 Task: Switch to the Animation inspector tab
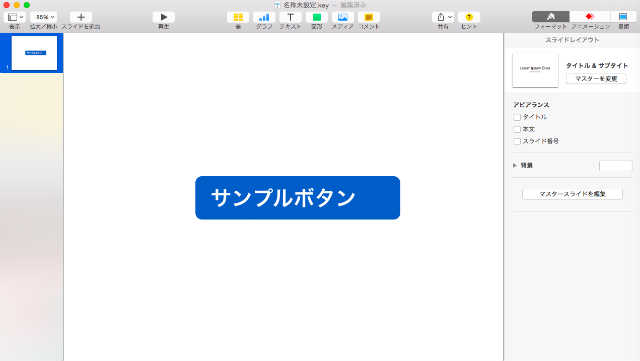pos(589,17)
